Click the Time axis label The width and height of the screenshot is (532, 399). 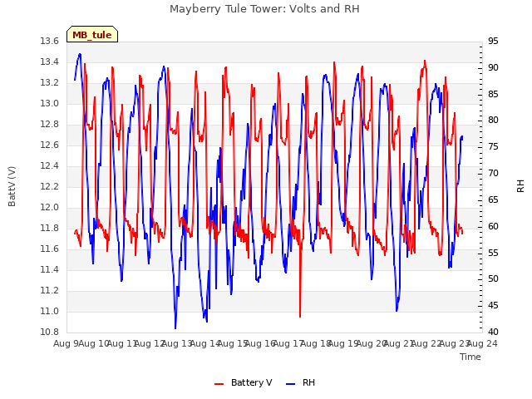[x=470, y=357]
